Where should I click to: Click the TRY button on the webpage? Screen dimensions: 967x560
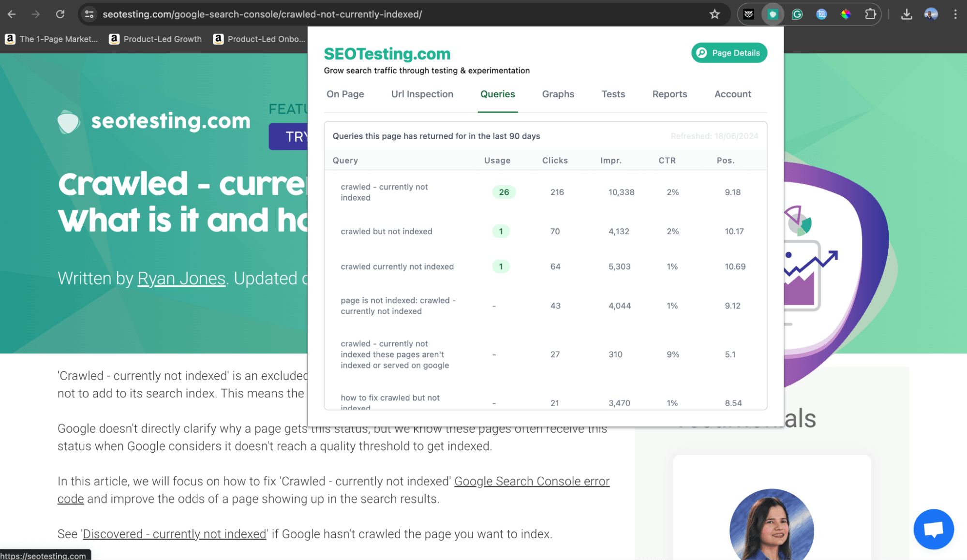coord(288,136)
